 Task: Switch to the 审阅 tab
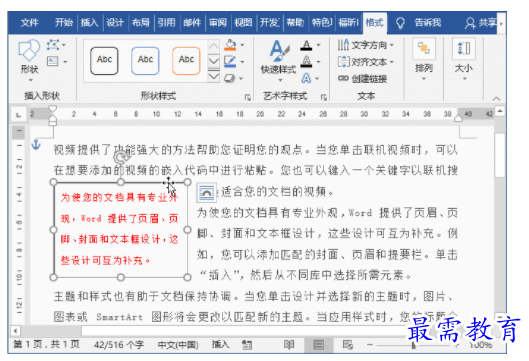(218, 23)
